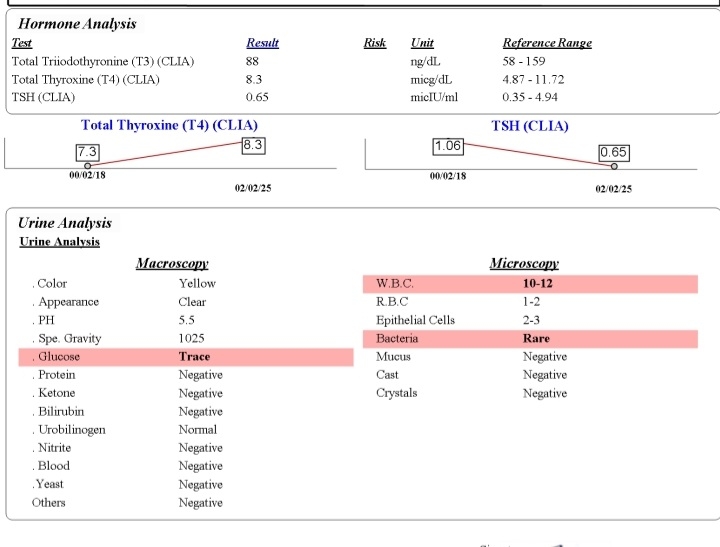This screenshot has height=547, width=720.
Task: Select the Total Triiodothyronine (T3) (CLIA) row label
Action: [x=103, y=61]
